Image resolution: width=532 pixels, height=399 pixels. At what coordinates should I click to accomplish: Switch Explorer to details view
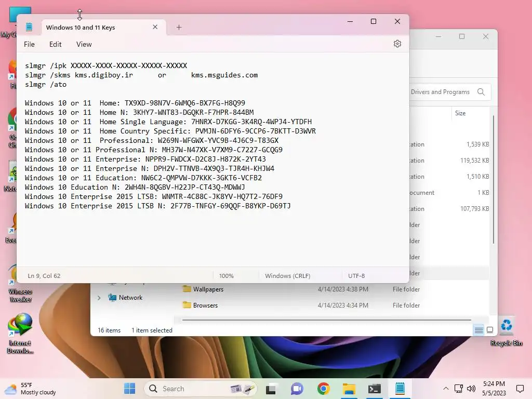(x=478, y=330)
